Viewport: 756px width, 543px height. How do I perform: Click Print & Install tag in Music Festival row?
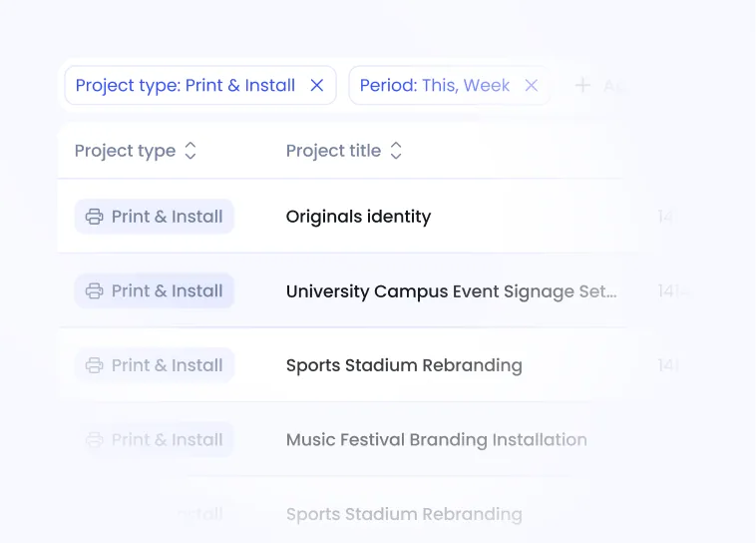point(155,440)
